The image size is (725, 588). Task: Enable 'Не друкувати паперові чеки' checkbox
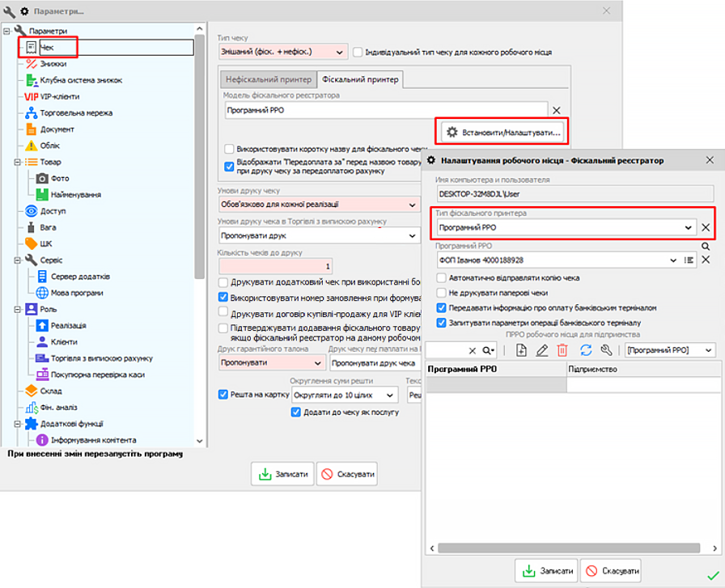442,291
